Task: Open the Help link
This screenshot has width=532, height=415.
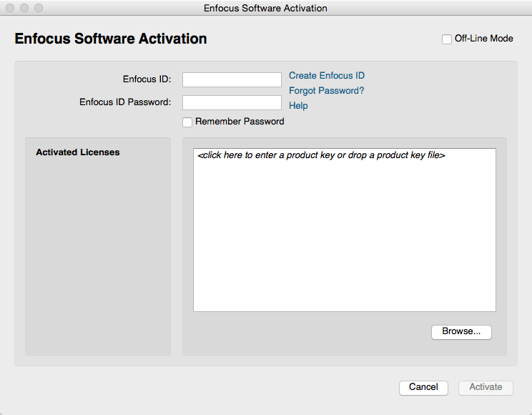Action: (x=298, y=106)
